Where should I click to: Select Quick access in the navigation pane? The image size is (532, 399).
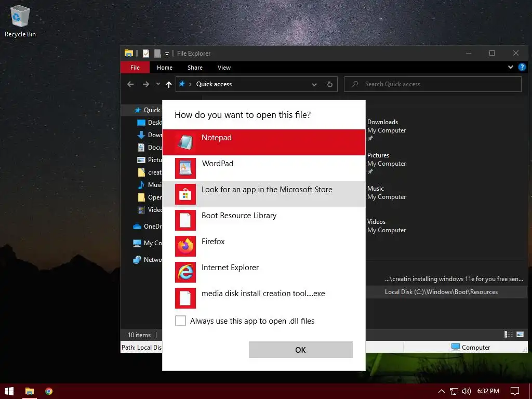pyautogui.click(x=148, y=110)
